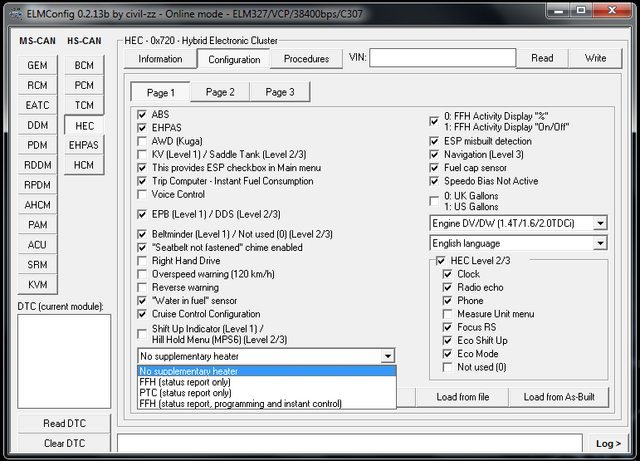Open the SRM module
This screenshot has width=640, height=461.
[x=37, y=265]
